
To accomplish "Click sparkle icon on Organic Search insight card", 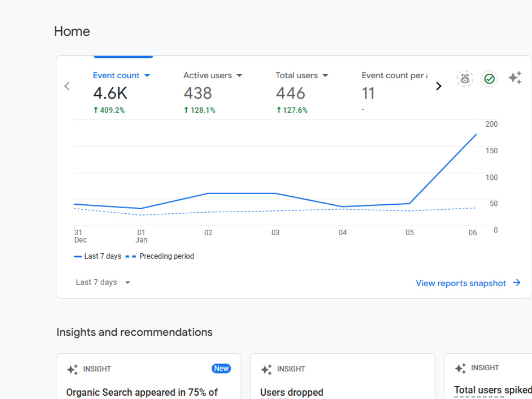I will (72, 369).
